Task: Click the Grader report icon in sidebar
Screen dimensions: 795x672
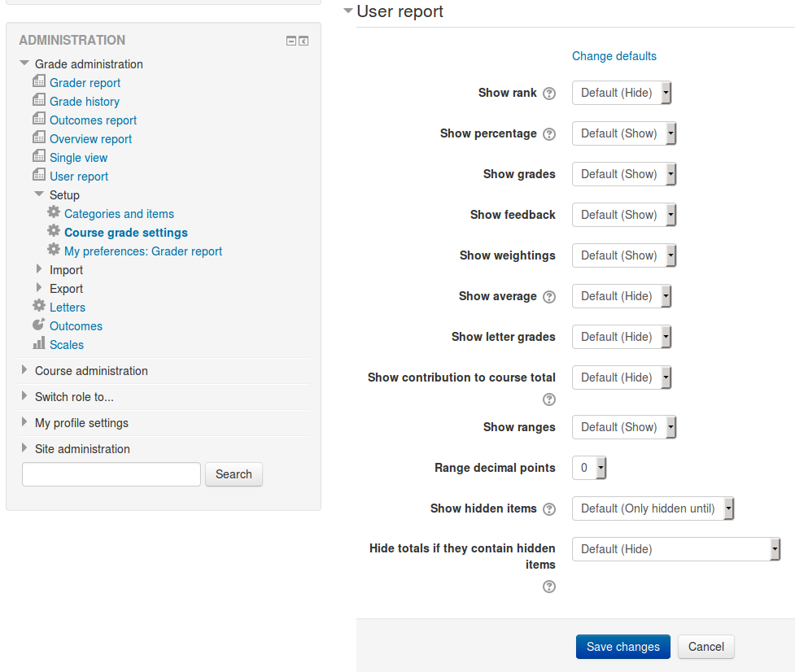Action: coord(39,81)
